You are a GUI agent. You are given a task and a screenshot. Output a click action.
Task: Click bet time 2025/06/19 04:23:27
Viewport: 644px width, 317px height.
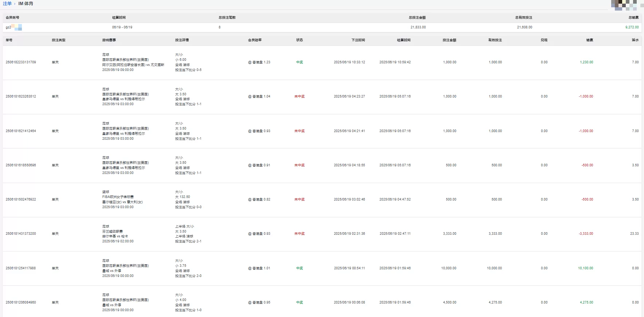click(x=349, y=96)
